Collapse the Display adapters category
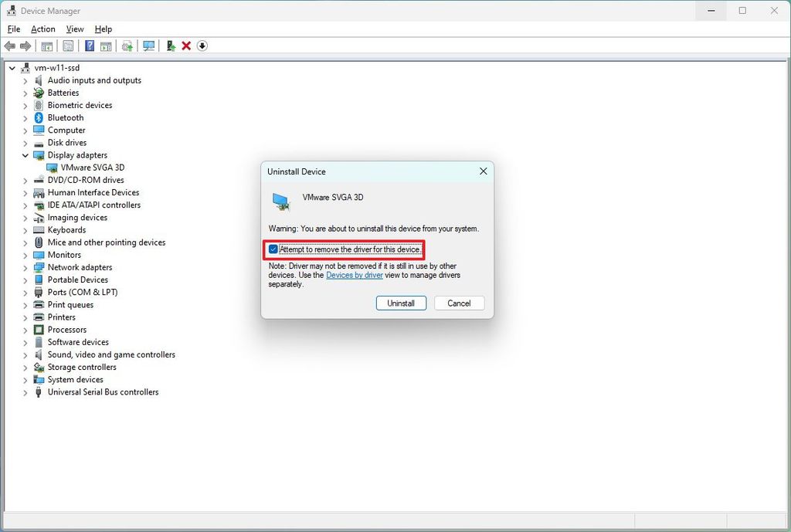This screenshot has height=532, width=791. [25, 154]
